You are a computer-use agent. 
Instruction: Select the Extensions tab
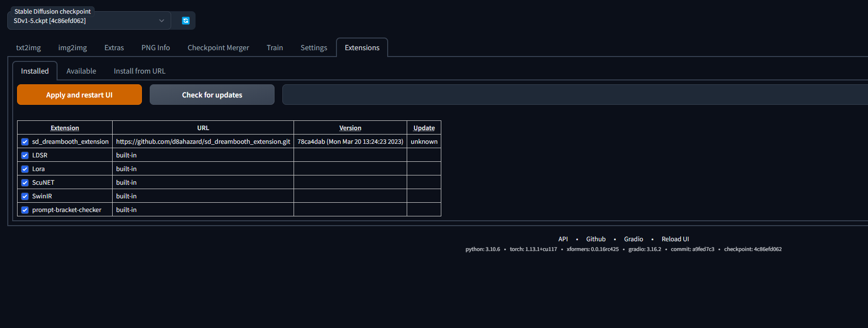[x=362, y=48]
